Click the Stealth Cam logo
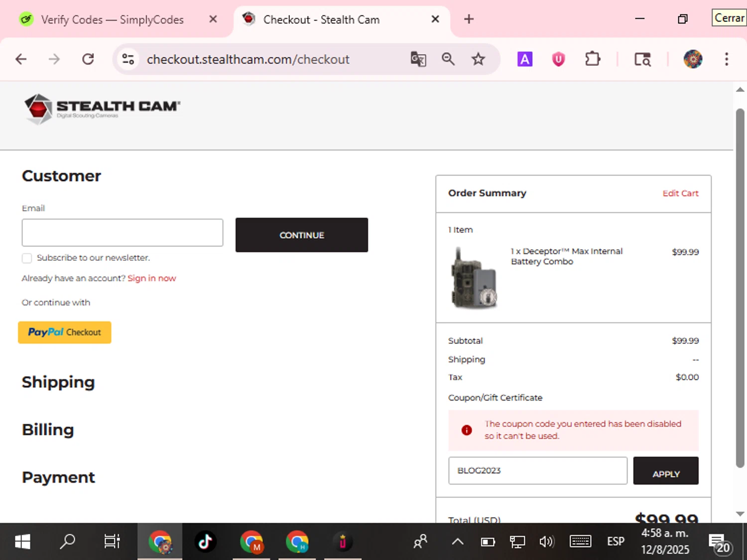This screenshot has height=560, width=747. (102, 109)
